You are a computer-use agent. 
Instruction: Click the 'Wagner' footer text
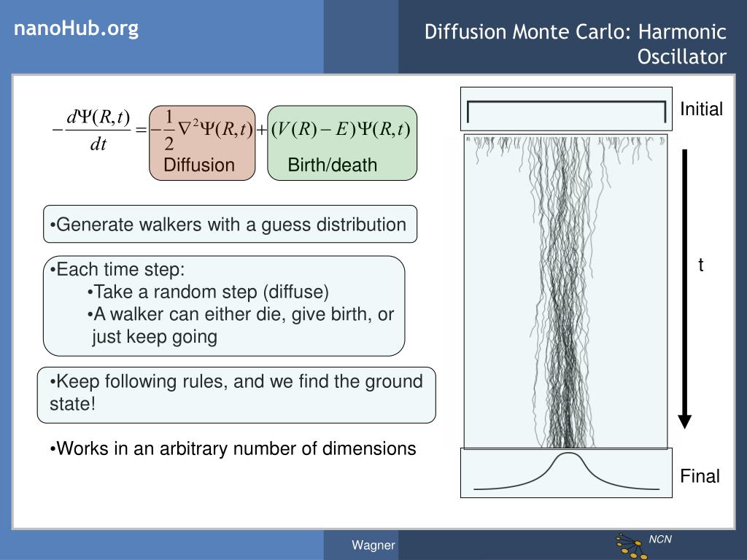coord(373,545)
